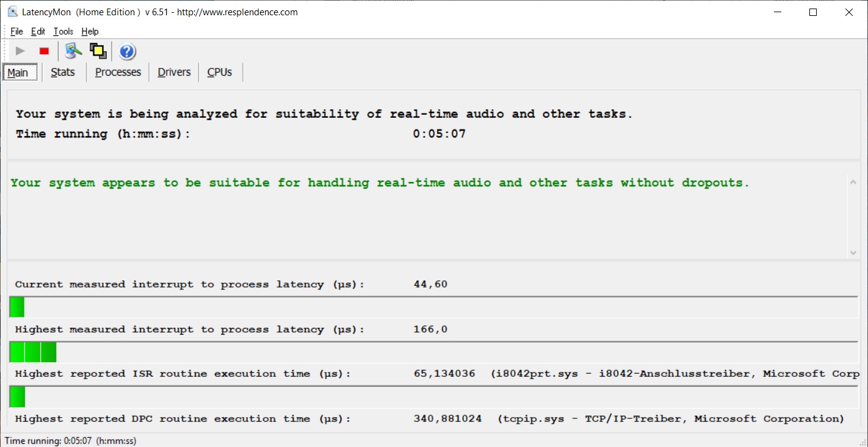
Task: Stop the monitor with red square icon
Action: pyautogui.click(x=44, y=51)
